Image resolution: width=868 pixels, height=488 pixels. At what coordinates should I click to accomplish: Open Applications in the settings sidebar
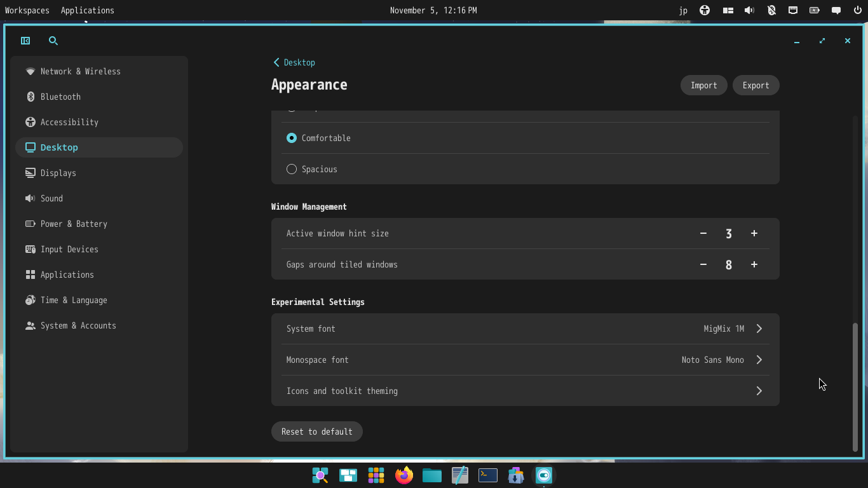pos(99,274)
